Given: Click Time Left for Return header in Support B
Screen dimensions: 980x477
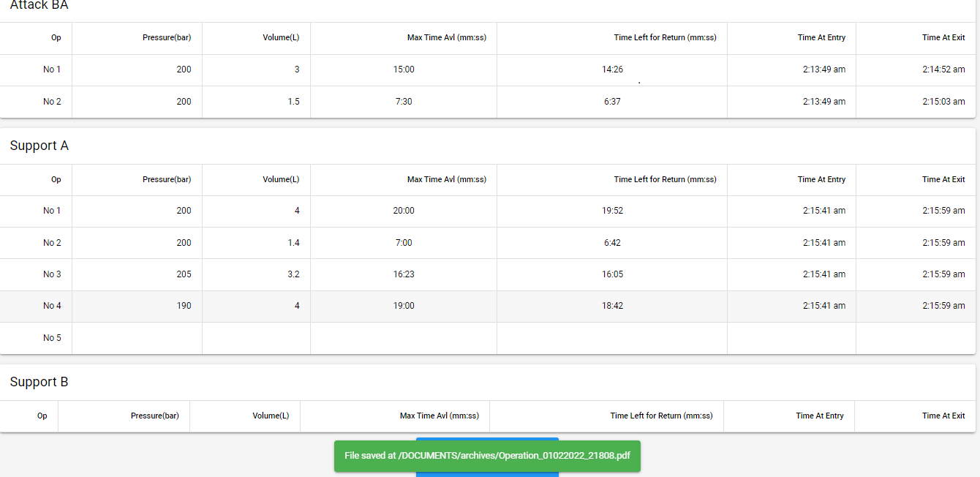Looking at the screenshot, I should click(x=661, y=416).
